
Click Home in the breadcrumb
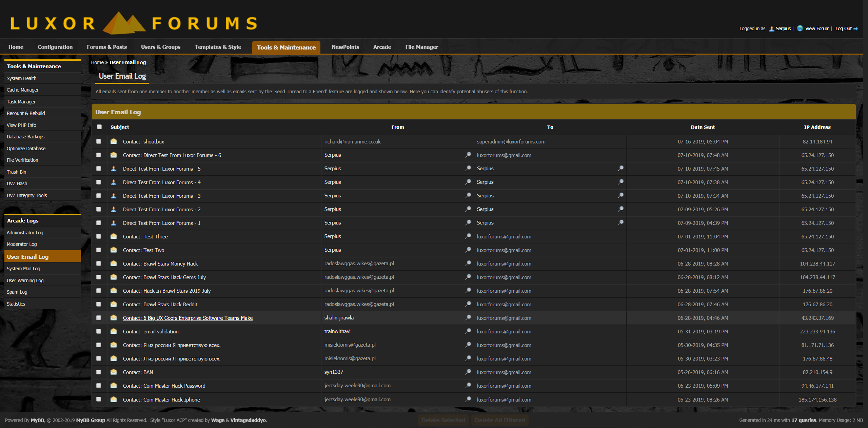[x=97, y=62]
